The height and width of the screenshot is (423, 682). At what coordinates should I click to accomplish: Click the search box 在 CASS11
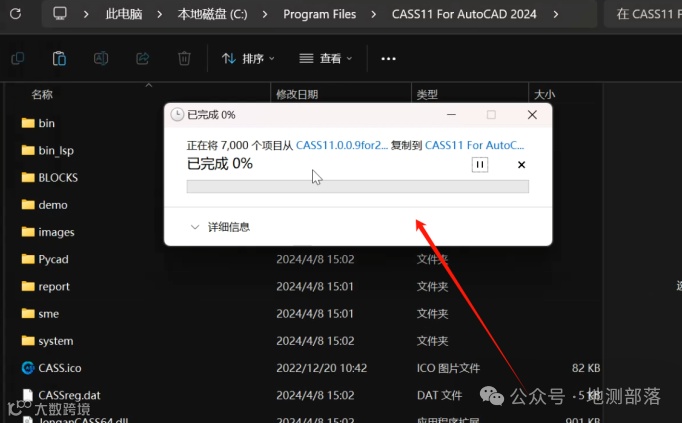click(x=644, y=14)
